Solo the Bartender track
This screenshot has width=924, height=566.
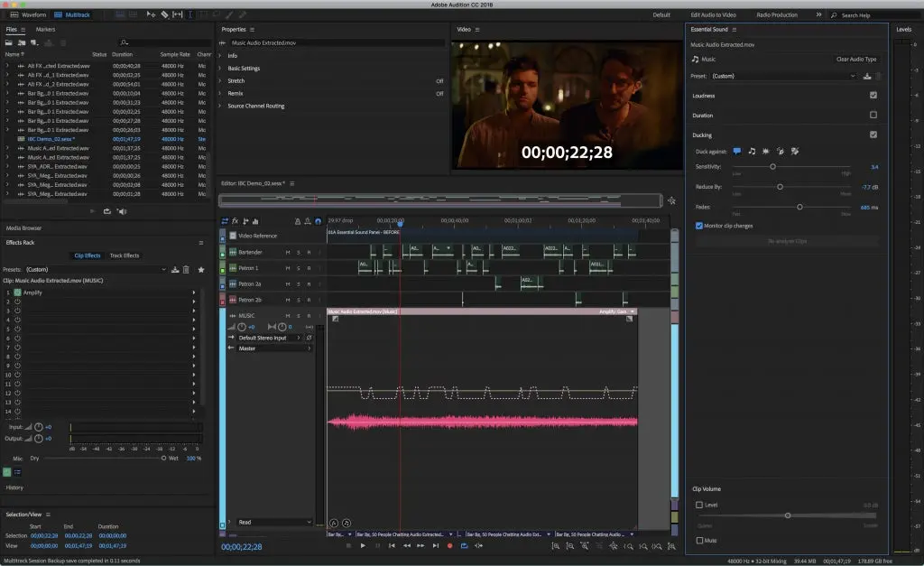point(299,253)
